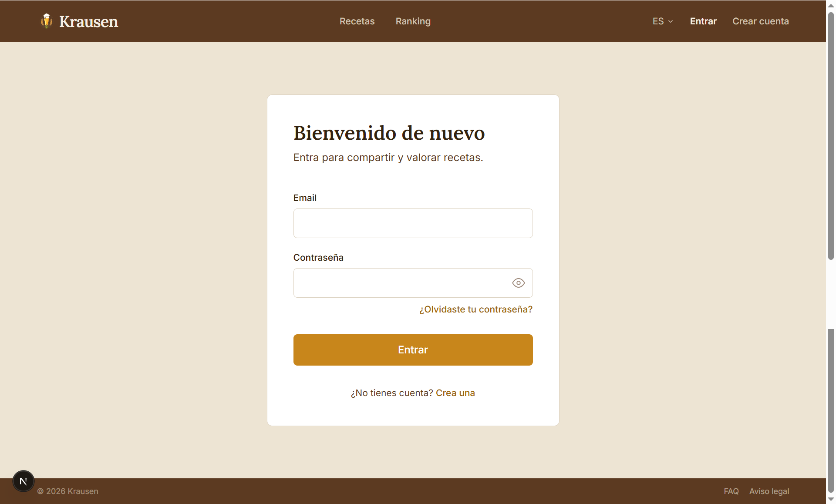Viewport: 836px width, 504px height.
Task: Click the Krausen brand name
Action: 88,21
